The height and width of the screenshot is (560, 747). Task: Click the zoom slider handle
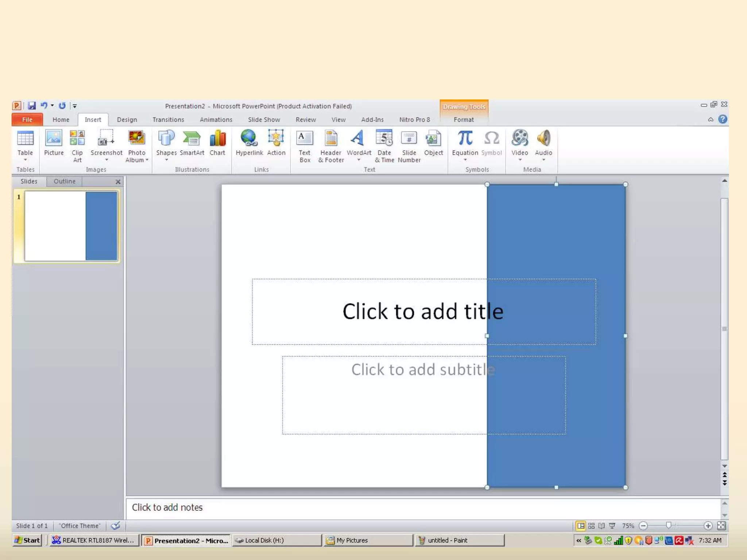pyautogui.click(x=668, y=525)
